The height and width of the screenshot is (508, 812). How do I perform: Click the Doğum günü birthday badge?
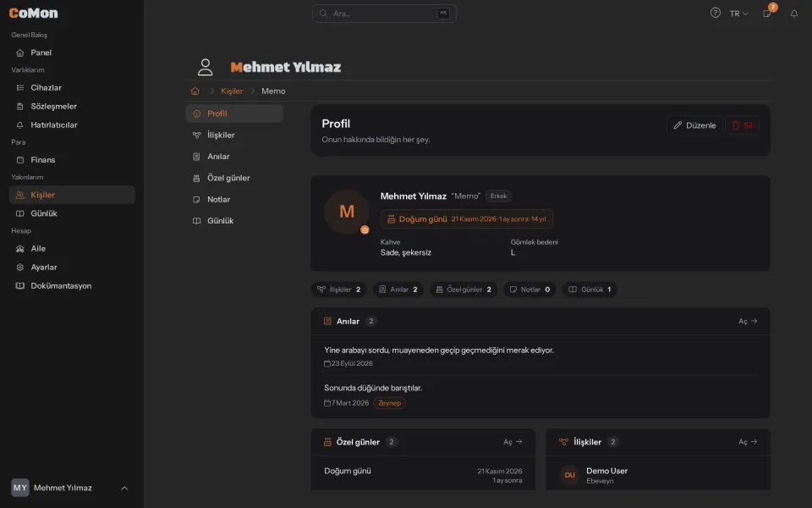pyautogui.click(x=467, y=219)
